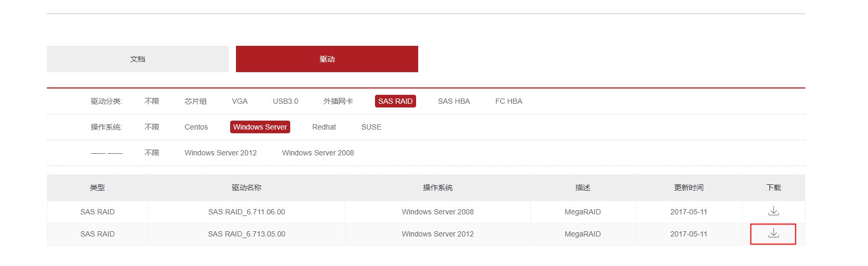868x266 pixels.
Task: Click date 2017-05-11 in 6.713.05.00 row
Action: click(689, 234)
